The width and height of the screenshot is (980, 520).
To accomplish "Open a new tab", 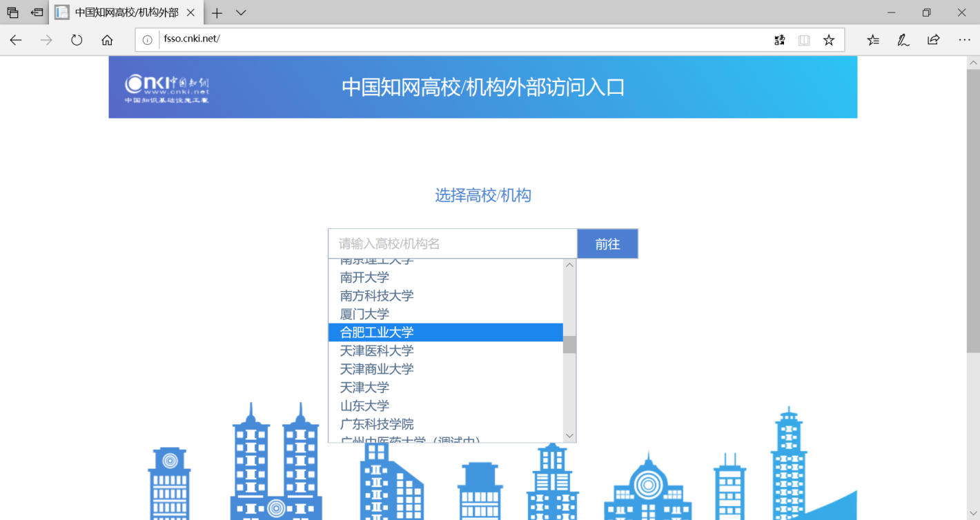I will pos(217,12).
